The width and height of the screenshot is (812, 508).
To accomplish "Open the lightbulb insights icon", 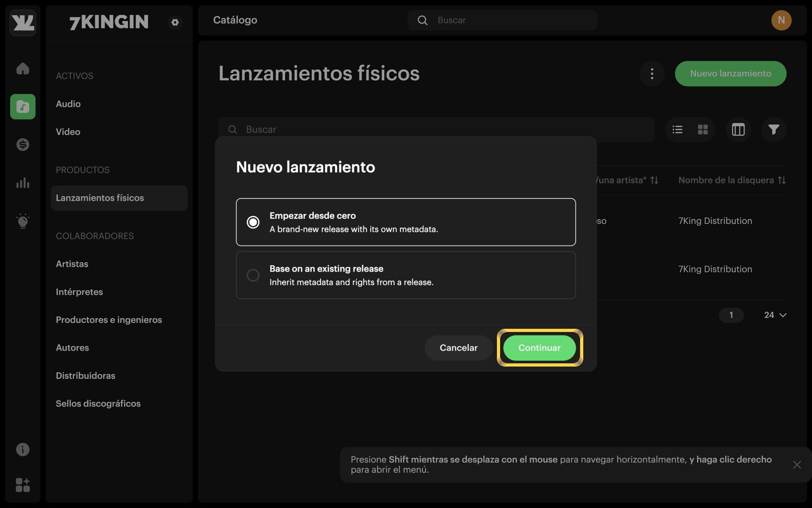I will click(23, 221).
